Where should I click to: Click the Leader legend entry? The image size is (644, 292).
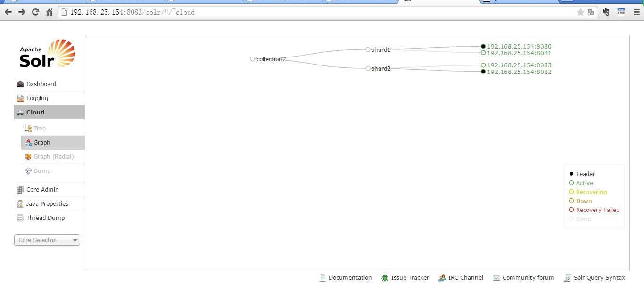point(582,174)
